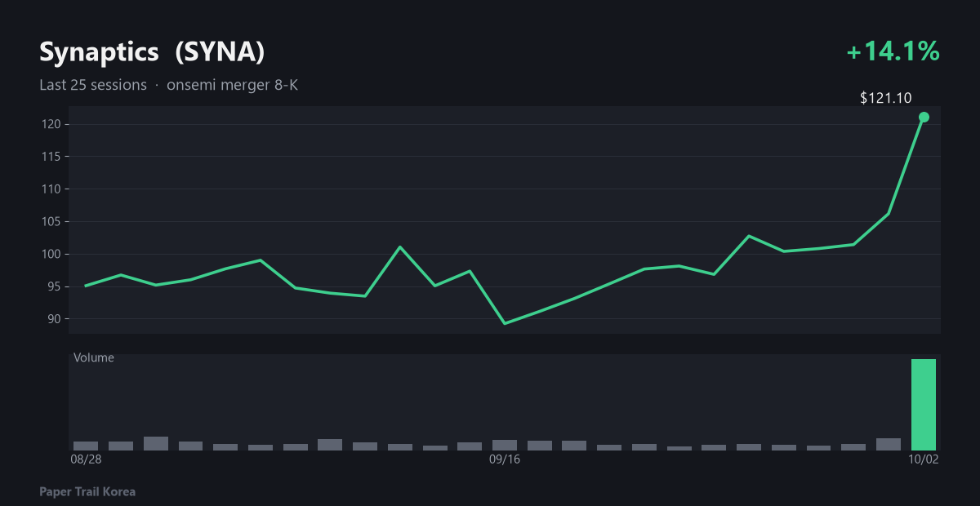This screenshot has width=980, height=506.
Task: Click the Synaptics (SYNA) title
Action: pyautogui.click(x=152, y=52)
